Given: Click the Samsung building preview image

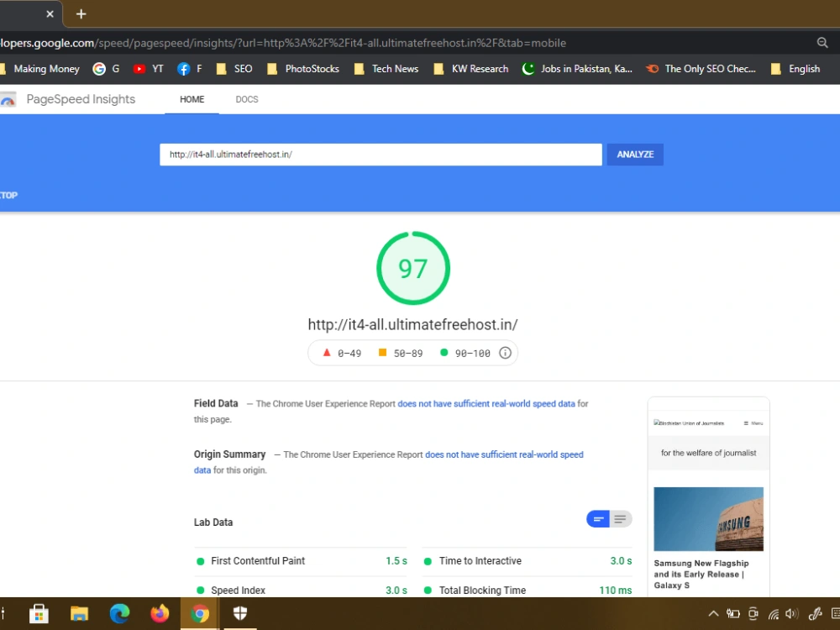Looking at the screenshot, I should [708, 518].
